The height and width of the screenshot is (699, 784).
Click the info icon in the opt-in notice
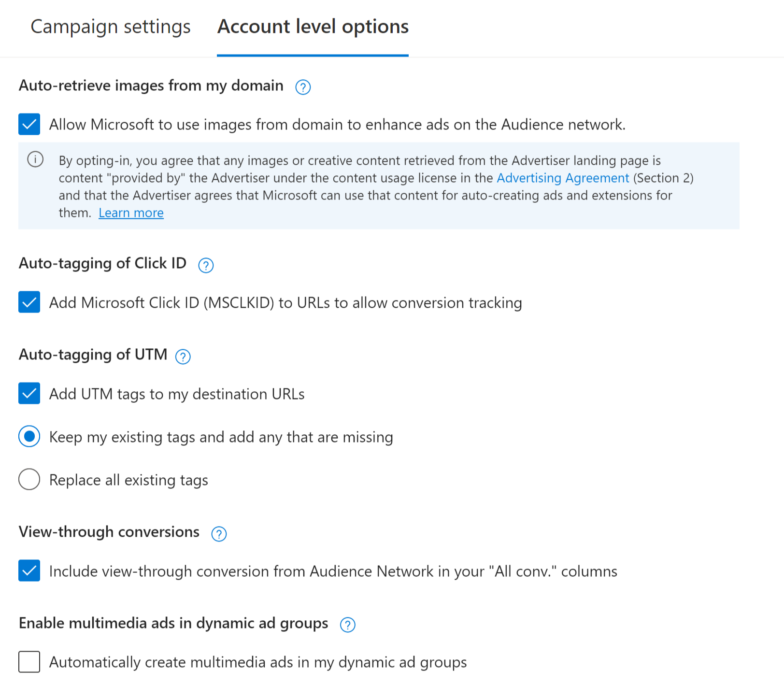pyautogui.click(x=35, y=159)
